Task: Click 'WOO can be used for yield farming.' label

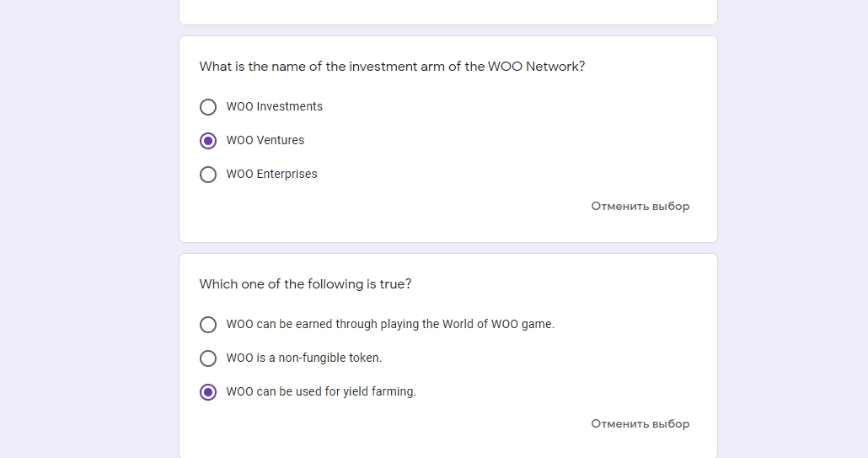Action: (320, 392)
